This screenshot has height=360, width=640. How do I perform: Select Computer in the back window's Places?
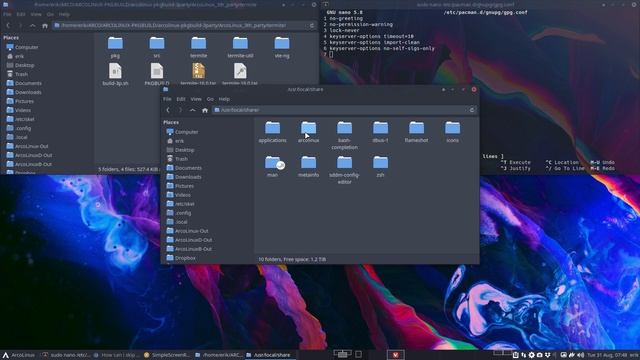22,47
